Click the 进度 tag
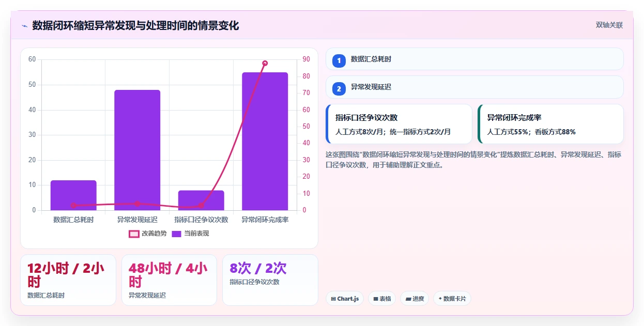Image resolution: width=644 pixels, height=326 pixels. pyautogui.click(x=415, y=299)
